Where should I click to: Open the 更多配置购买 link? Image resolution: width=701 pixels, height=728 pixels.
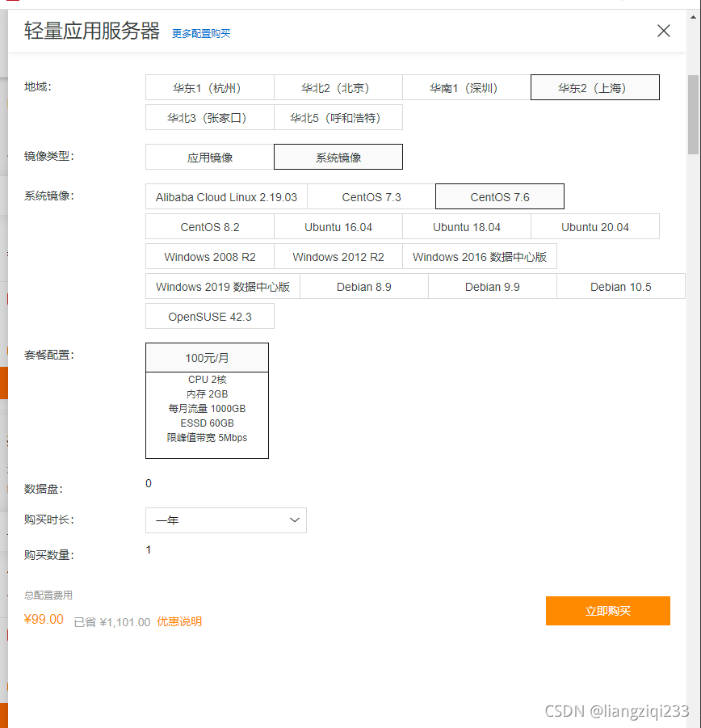pos(201,33)
